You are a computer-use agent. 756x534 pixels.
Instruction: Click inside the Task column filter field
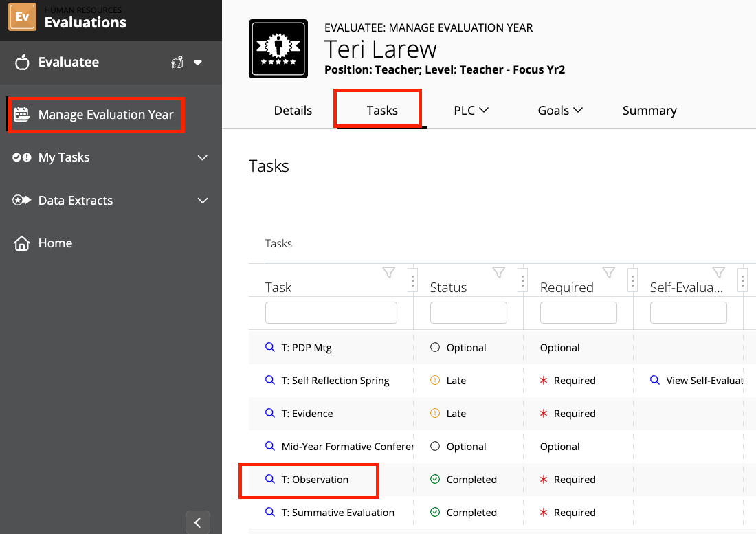pos(331,312)
